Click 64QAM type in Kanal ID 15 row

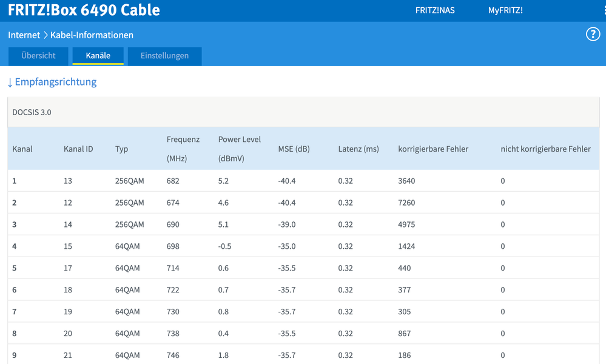click(127, 246)
